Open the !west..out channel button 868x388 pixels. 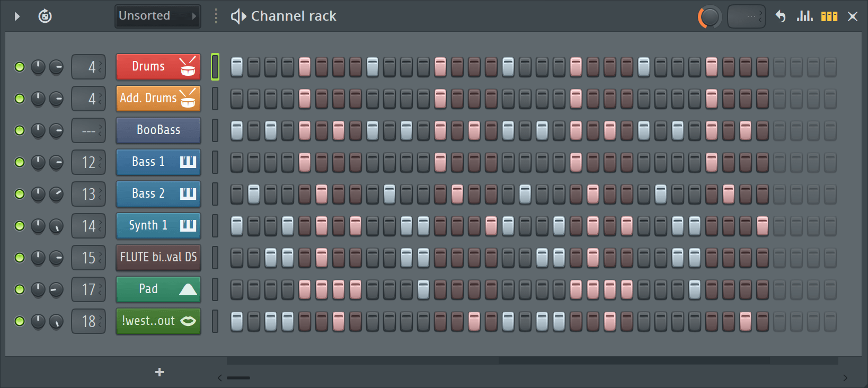pyautogui.click(x=158, y=321)
